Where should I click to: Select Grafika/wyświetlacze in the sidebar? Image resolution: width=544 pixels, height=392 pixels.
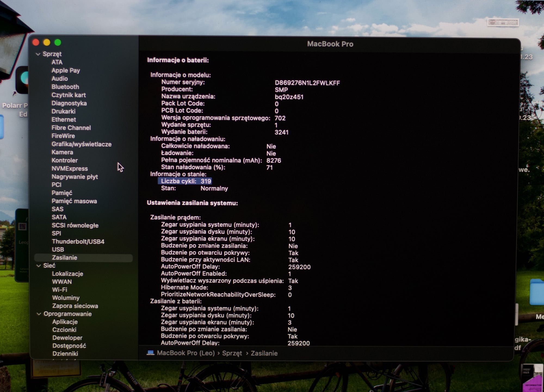[82, 144]
